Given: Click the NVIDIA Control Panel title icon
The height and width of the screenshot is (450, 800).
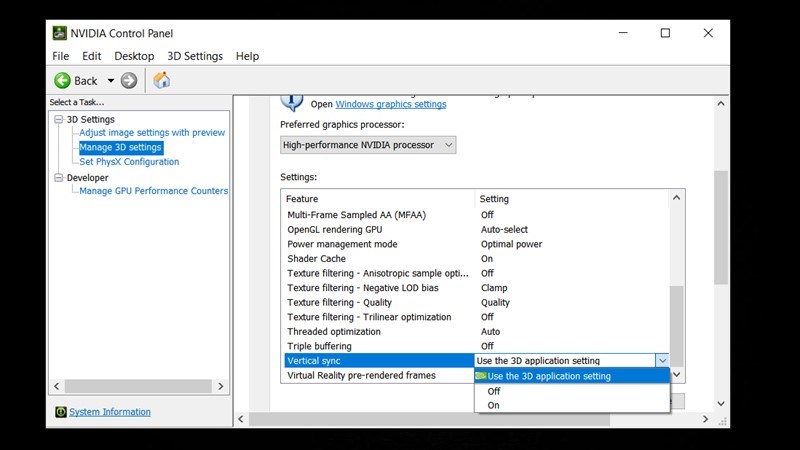Looking at the screenshot, I should (60, 33).
